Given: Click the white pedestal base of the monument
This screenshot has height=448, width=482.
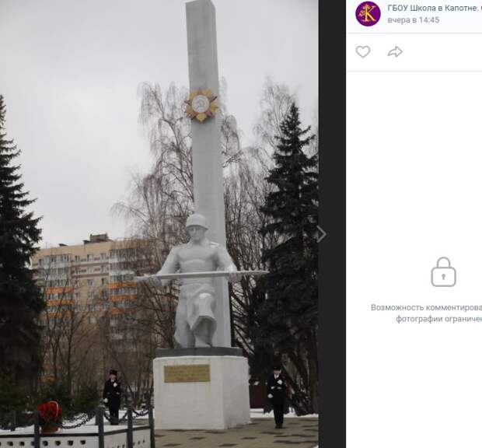Looking at the screenshot, I should [x=201, y=392].
